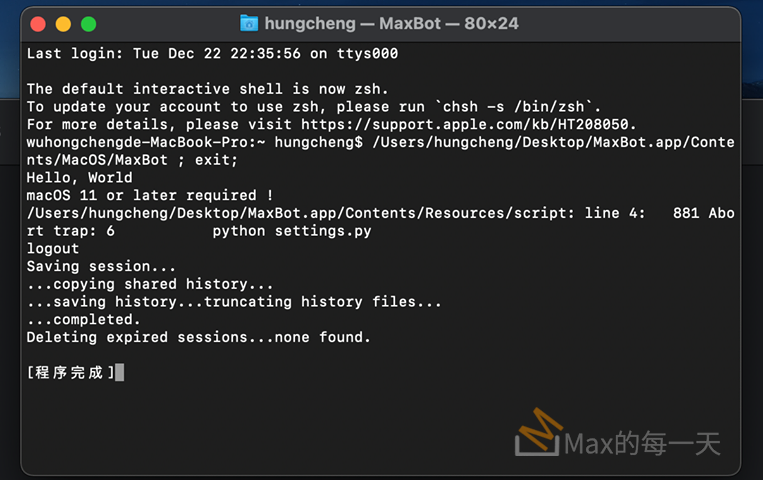Click the gray terminal cursor block
This screenshot has width=763, height=480.
(120, 373)
